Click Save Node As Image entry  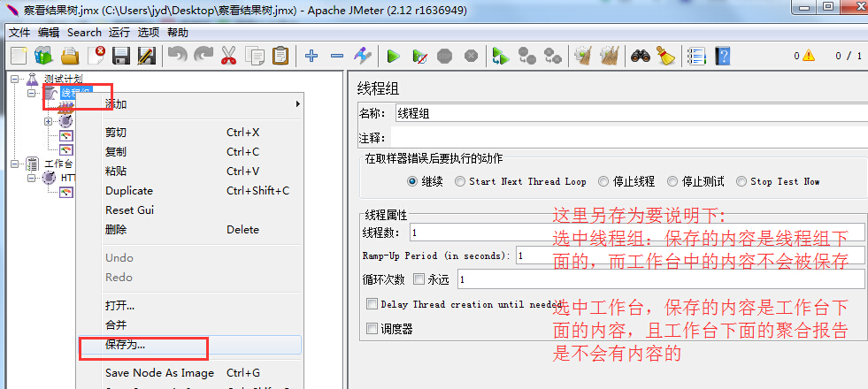click(159, 373)
